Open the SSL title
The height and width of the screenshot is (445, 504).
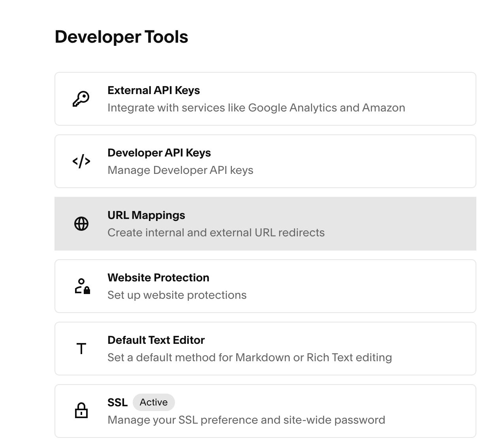coord(117,402)
